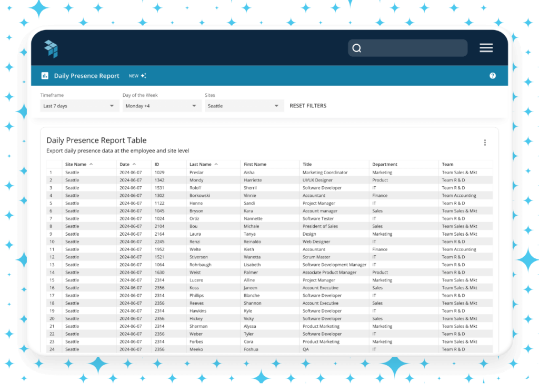The height and width of the screenshot is (392, 539).
Task: Click inside the search input field
Action: pos(411,48)
